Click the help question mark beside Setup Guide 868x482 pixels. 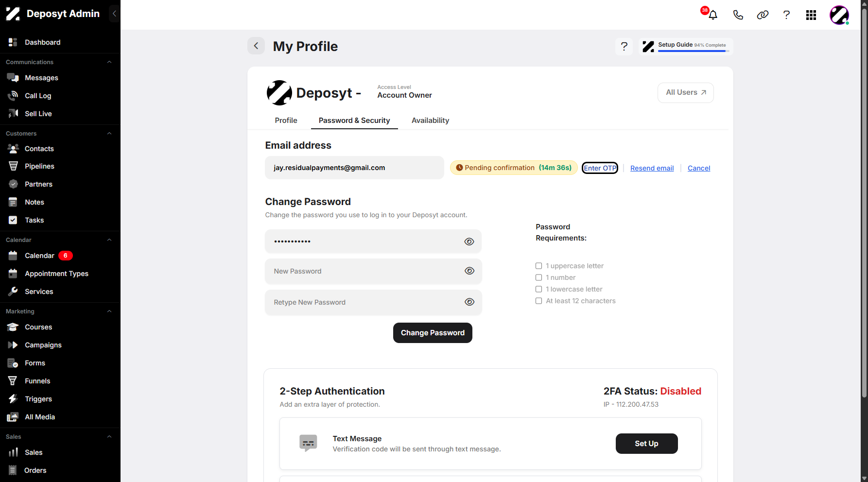[x=624, y=47]
